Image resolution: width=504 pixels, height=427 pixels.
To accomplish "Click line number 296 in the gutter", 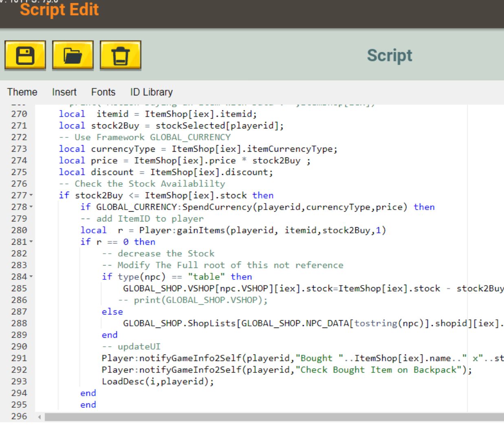I will click(19, 416).
